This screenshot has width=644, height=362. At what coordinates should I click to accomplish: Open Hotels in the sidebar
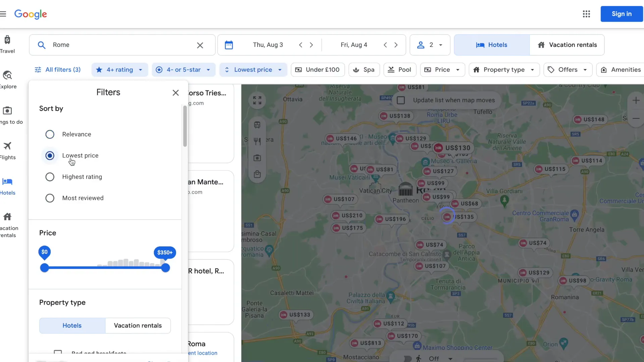(7, 186)
